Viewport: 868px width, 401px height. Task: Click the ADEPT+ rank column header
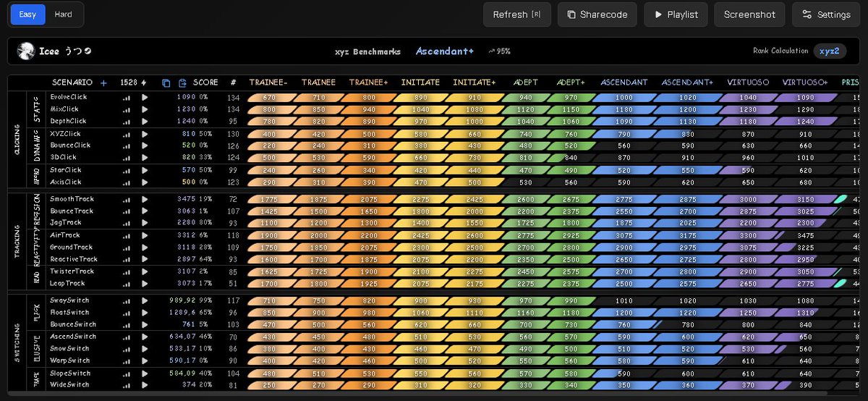point(571,83)
